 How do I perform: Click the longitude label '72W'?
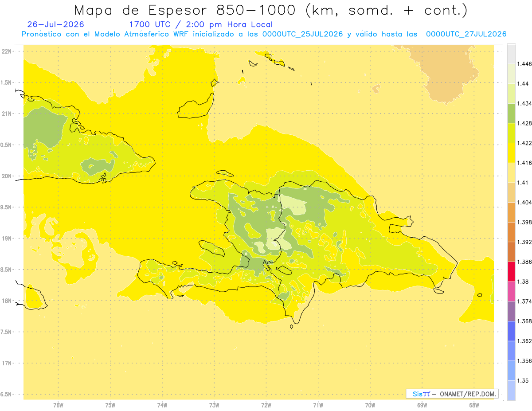pos(266,405)
